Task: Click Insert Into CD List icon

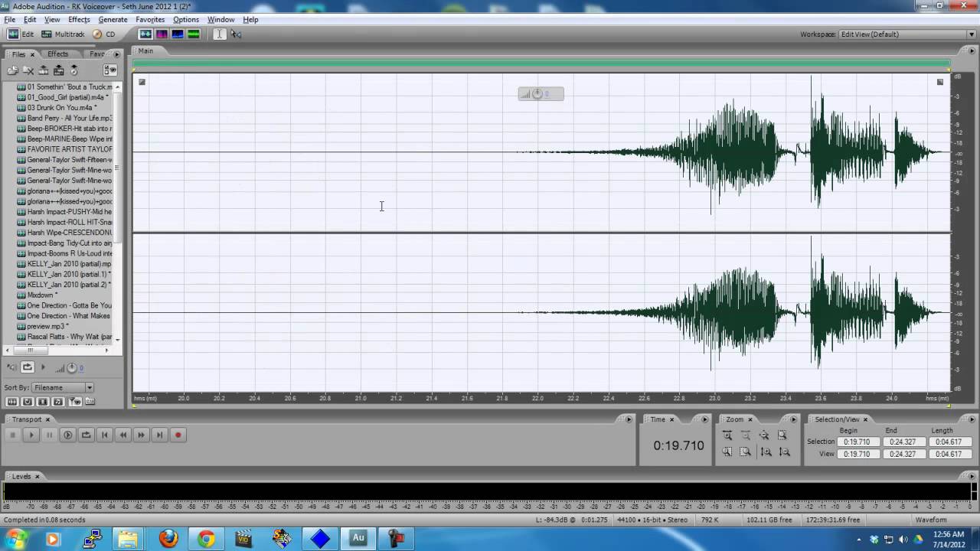Action: [x=73, y=70]
